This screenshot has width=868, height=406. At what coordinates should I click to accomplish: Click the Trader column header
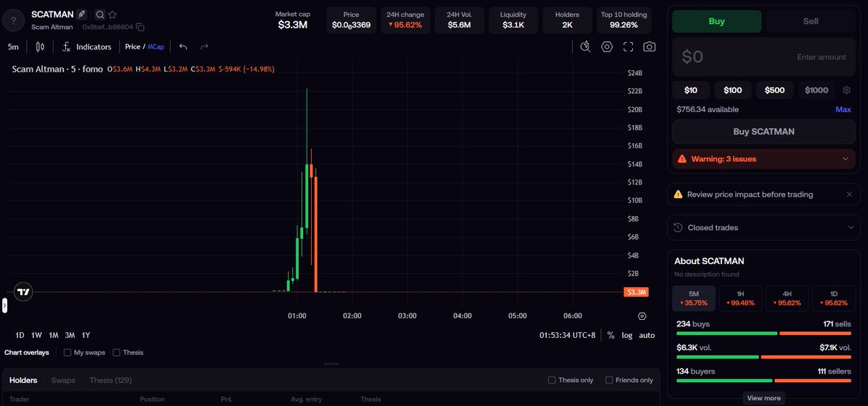[20, 399]
